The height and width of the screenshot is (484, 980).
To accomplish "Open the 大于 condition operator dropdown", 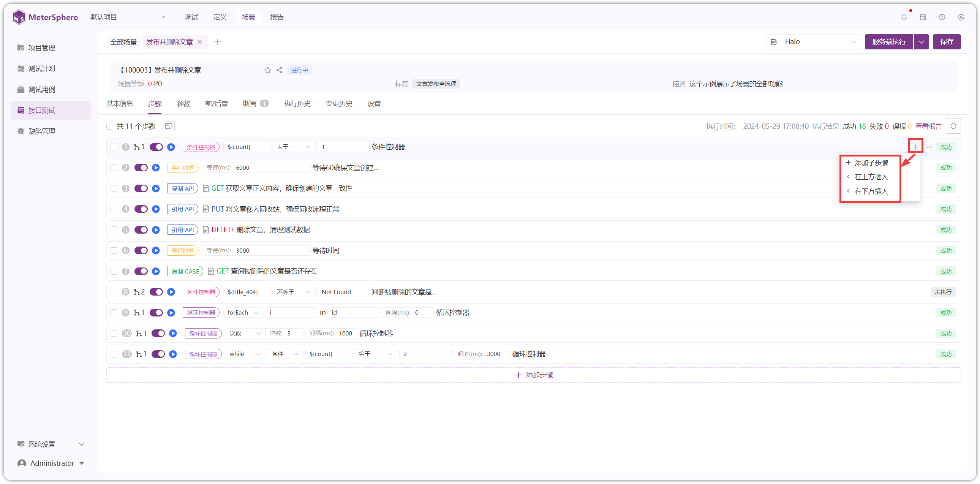I will point(294,147).
